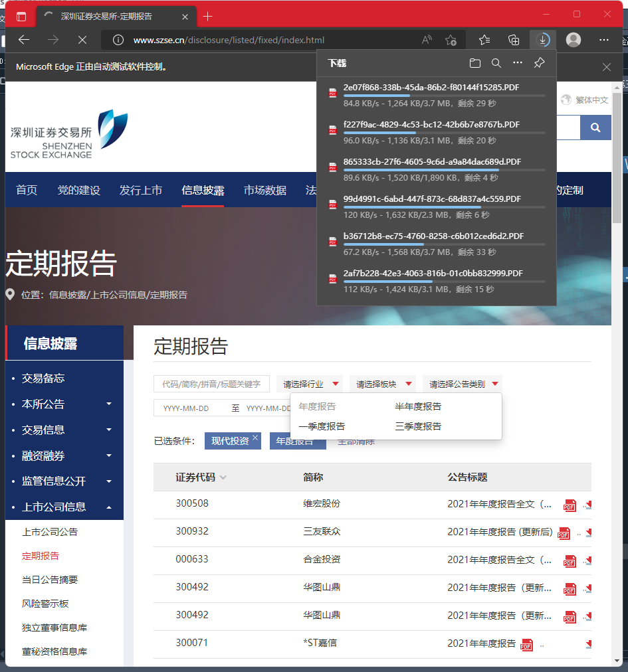This screenshot has height=672, width=628.
Task: Open the 请选择公告类别 dropdown
Action: 463,384
